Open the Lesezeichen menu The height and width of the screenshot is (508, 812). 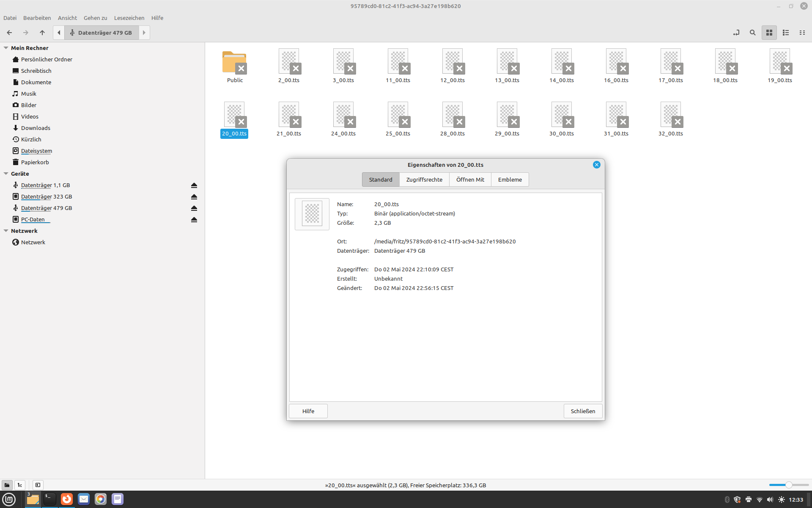pyautogui.click(x=129, y=18)
